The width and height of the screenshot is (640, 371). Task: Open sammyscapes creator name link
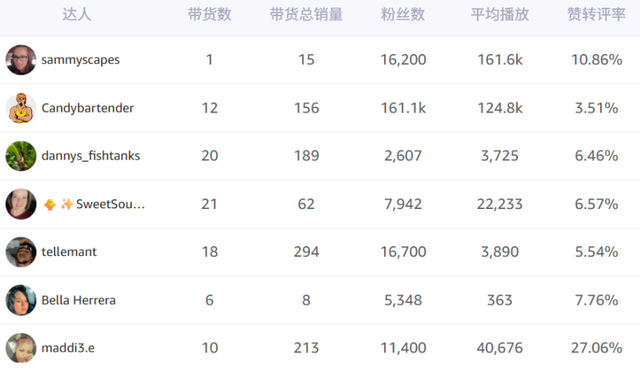coord(80,60)
